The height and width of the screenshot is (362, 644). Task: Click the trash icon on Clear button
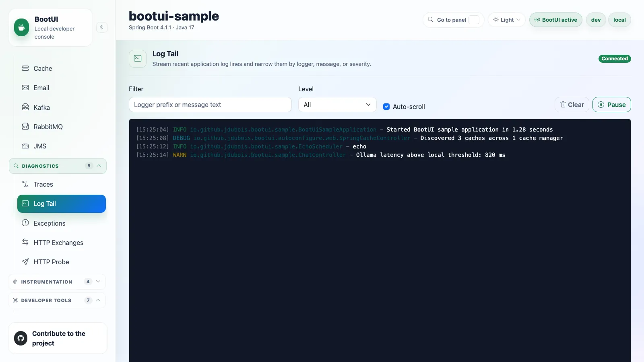click(x=563, y=105)
